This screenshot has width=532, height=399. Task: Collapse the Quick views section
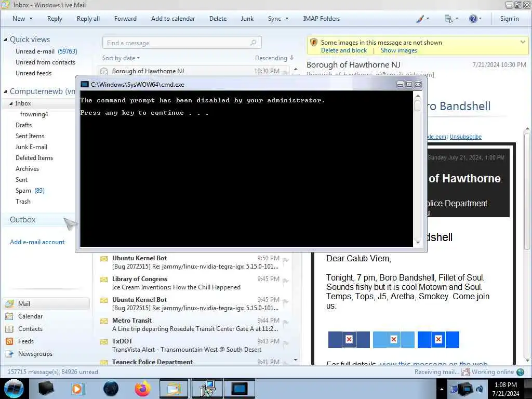point(5,39)
